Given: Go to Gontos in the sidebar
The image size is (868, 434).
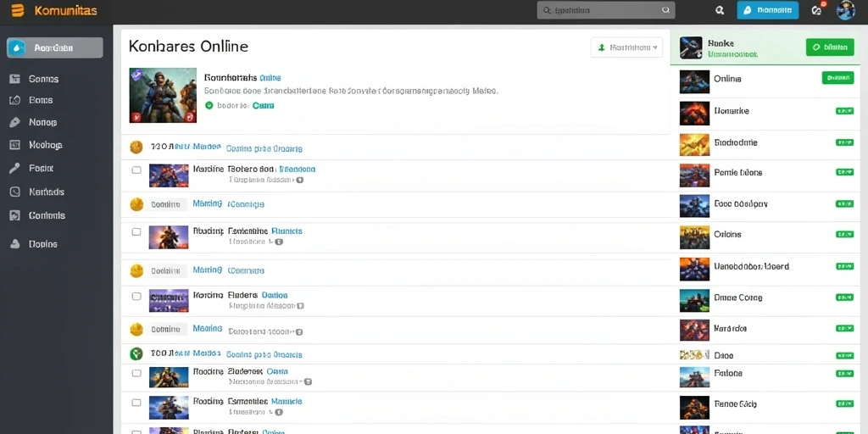Looking at the screenshot, I should tap(43, 79).
